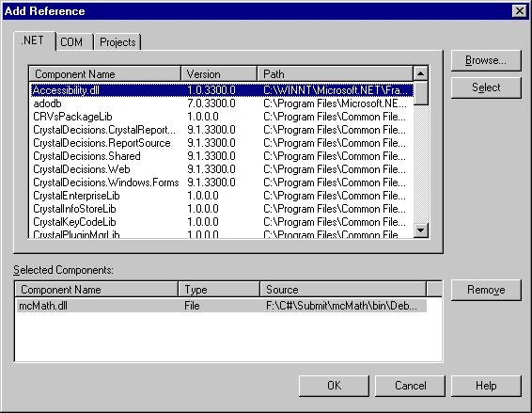
Task: Select the adodb component
Action: (222, 103)
